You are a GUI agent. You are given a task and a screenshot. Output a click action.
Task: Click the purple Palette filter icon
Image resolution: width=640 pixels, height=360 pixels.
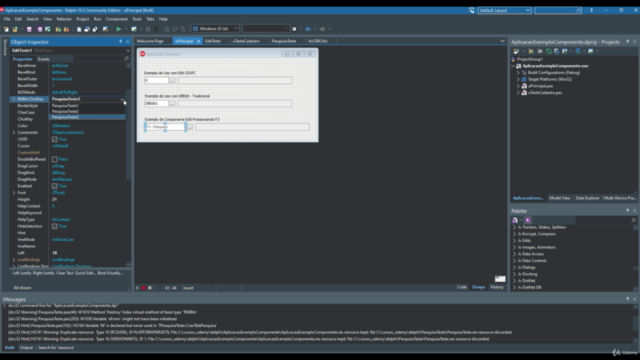click(x=528, y=220)
